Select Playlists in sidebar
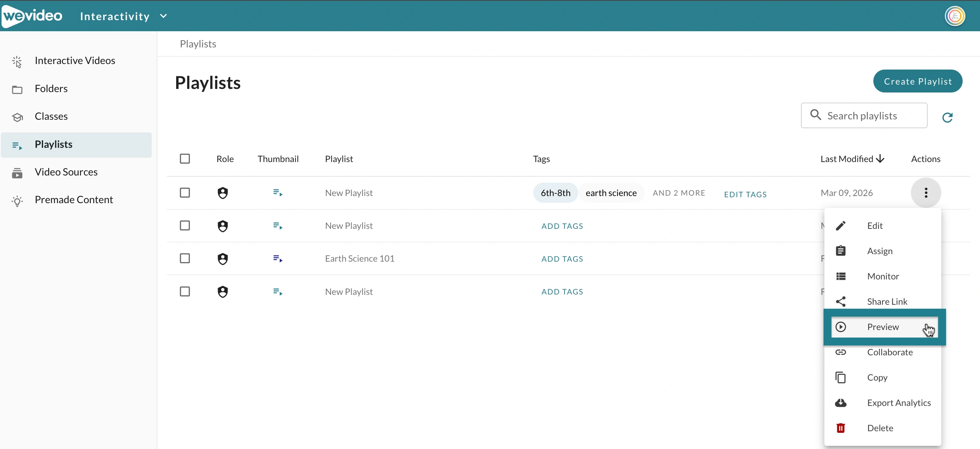This screenshot has height=449, width=980. pyautogui.click(x=76, y=145)
